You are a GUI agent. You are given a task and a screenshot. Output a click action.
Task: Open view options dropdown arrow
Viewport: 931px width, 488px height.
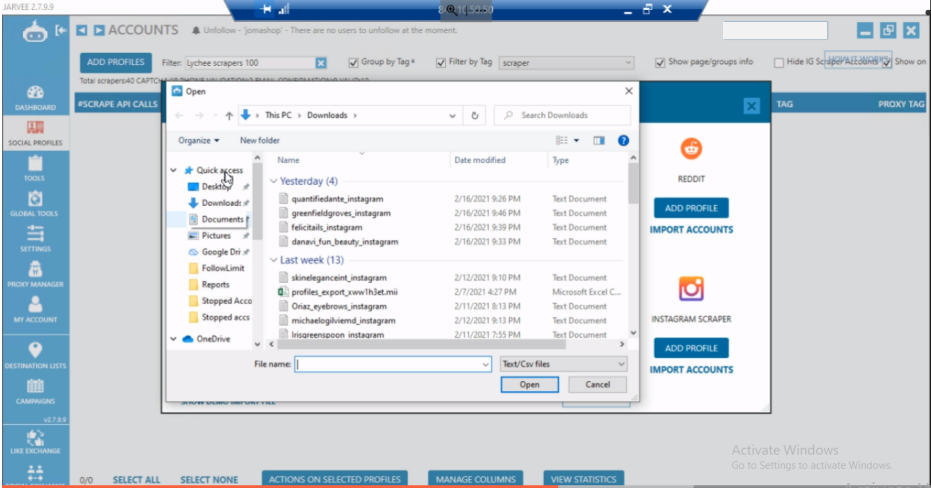coord(576,141)
